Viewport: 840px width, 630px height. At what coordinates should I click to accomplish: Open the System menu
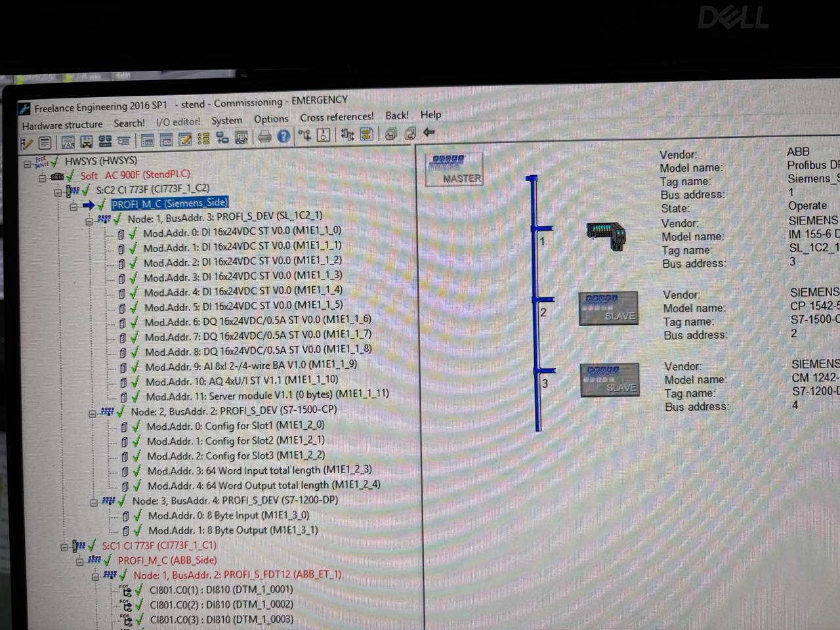tap(226, 121)
